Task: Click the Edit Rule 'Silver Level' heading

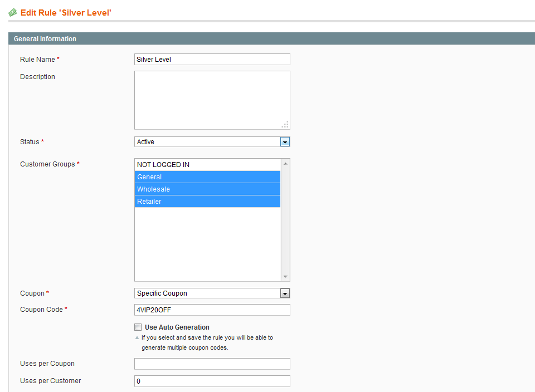Action: (x=66, y=13)
